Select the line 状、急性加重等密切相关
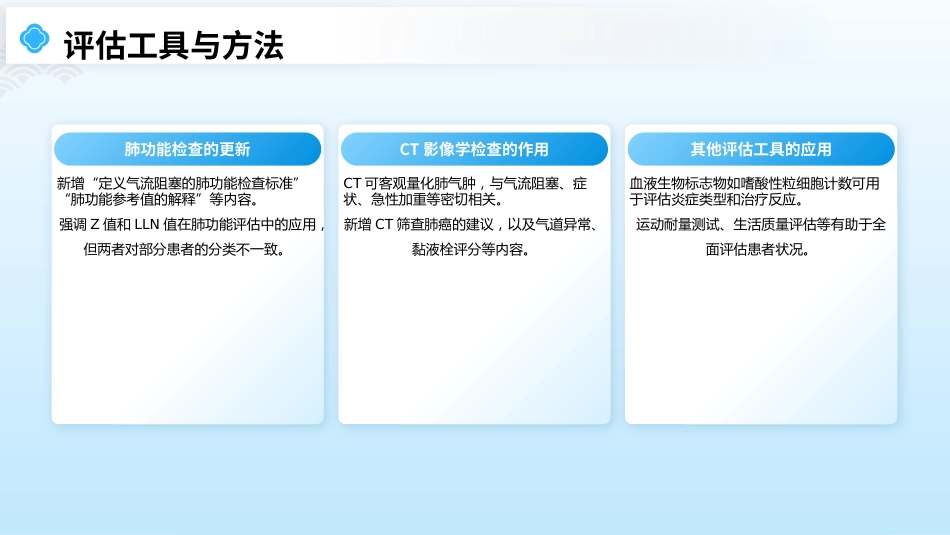Image resolution: width=950 pixels, height=535 pixels. point(424,199)
